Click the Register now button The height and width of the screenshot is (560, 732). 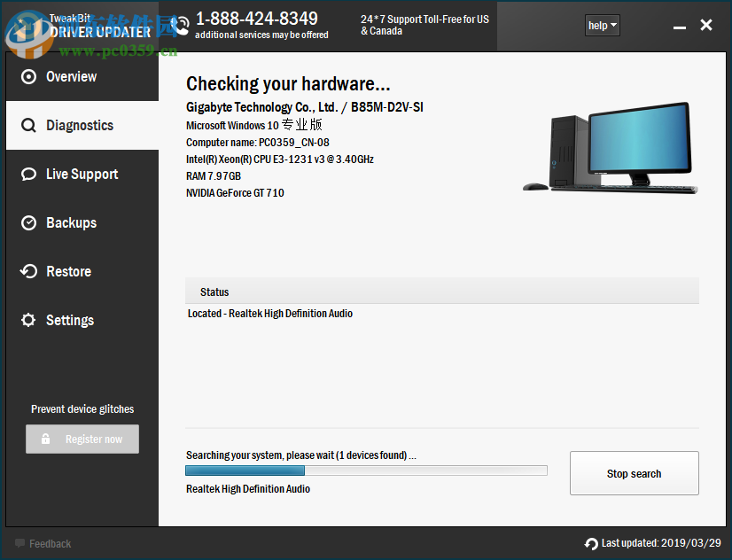click(x=82, y=439)
